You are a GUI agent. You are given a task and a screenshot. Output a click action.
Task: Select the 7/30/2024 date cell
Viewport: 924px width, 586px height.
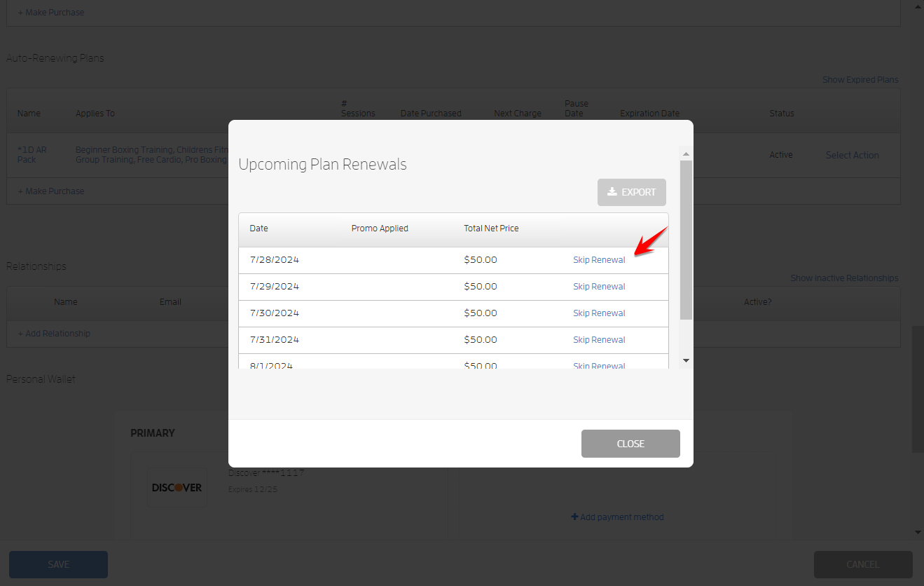[274, 313]
